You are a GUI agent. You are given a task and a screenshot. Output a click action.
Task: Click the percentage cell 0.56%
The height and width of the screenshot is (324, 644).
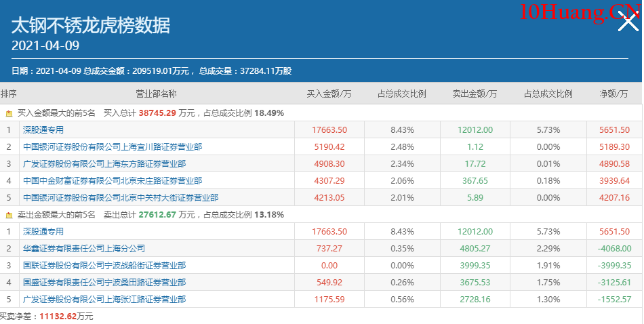coord(402,300)
